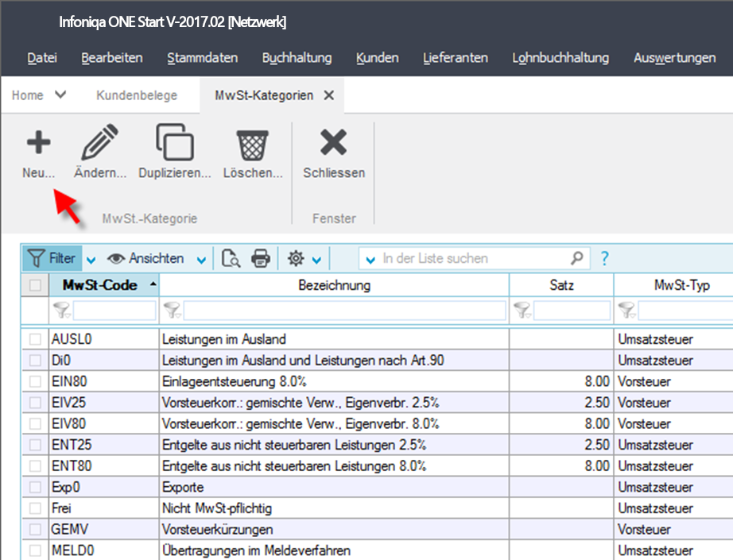Click the Schliessen X icon
Image resolution: width=733 pixels, height=560 pixels.
333,143
